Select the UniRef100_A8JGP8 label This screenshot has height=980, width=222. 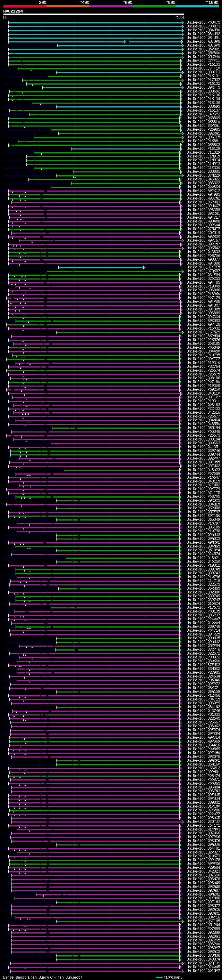(203, 41)
